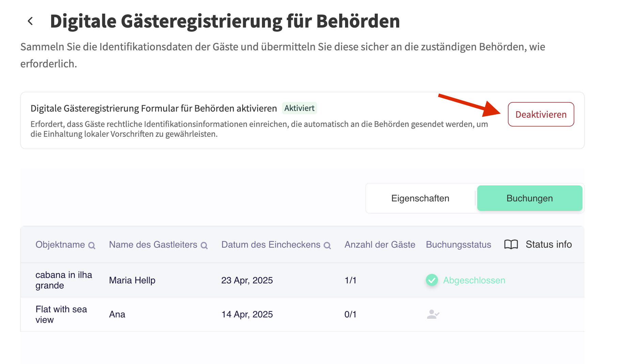Click the Abgeschlossen status text
622x364 pixels.
(x=474, y=280)
